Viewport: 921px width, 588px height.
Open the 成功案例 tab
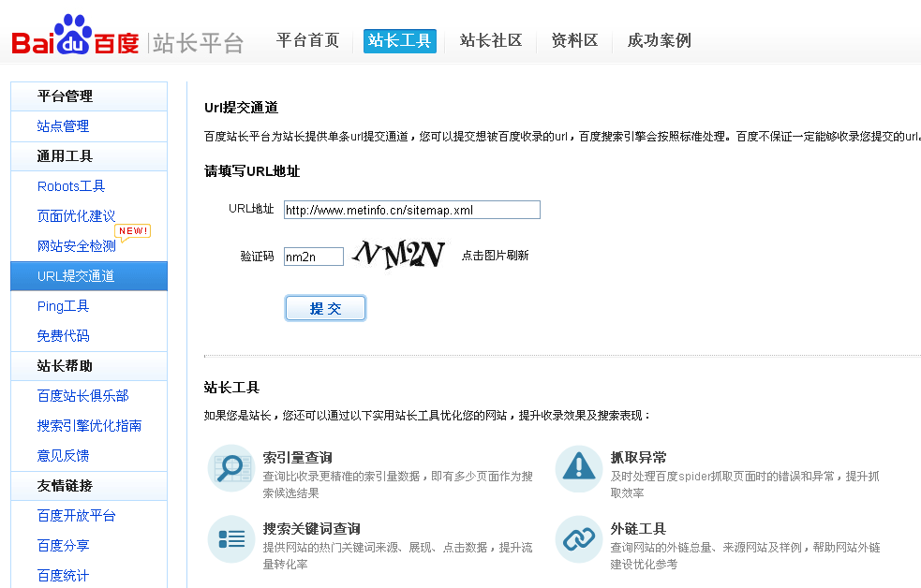(x=659, y=40)
